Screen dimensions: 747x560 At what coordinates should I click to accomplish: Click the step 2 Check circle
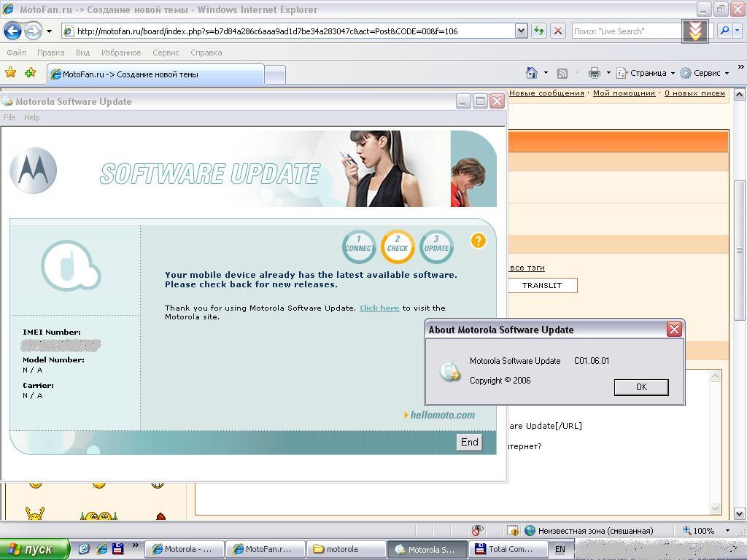pos(398,246)
